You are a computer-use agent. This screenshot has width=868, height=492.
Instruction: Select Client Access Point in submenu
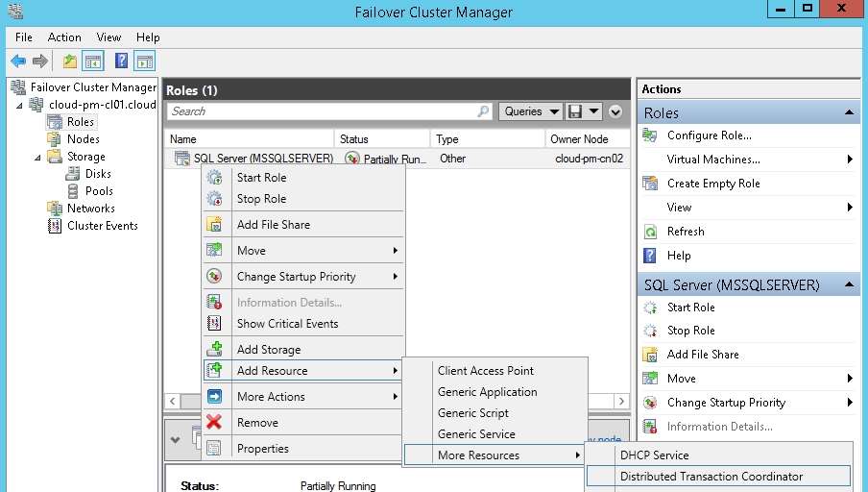click(495, 371)
